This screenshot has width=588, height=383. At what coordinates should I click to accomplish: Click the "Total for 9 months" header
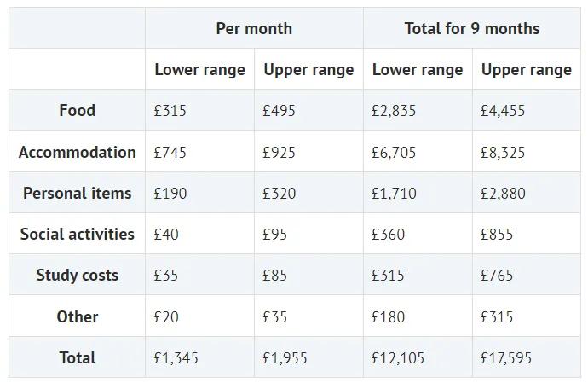point(471,28)
